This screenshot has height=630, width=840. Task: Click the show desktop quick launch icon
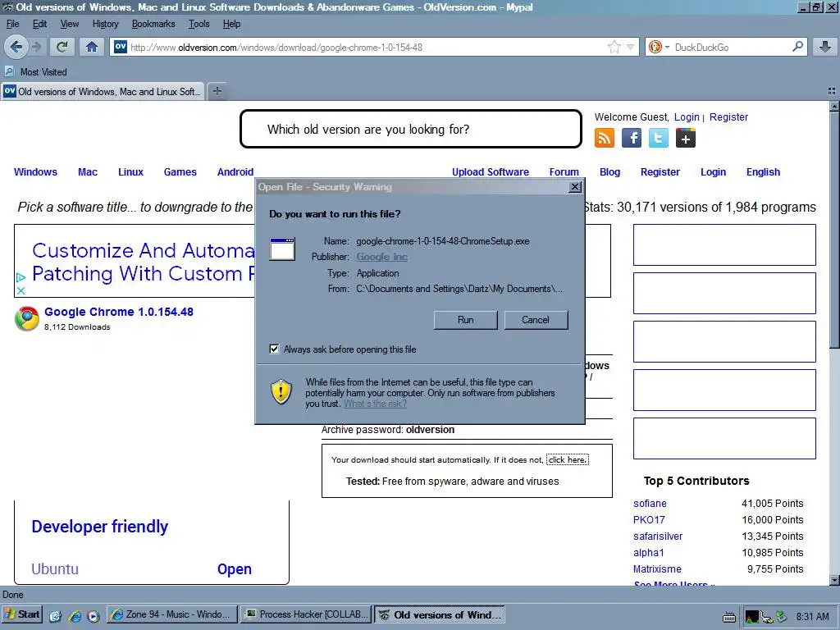point(55,616)
